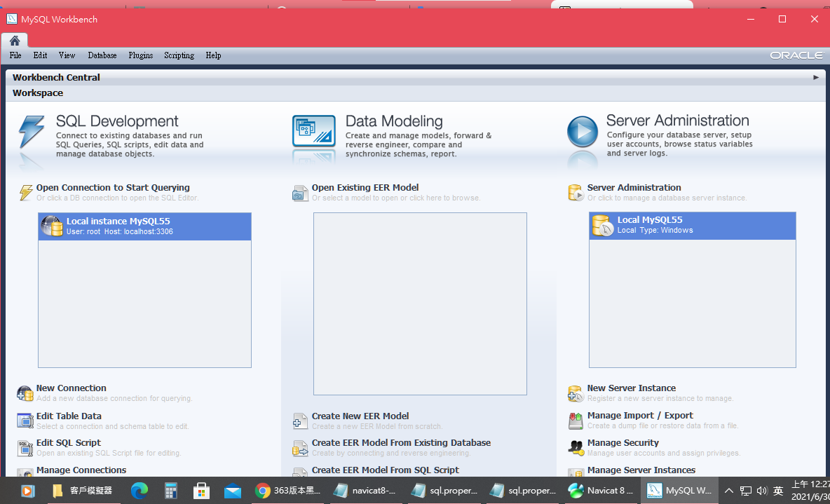Create EER Model From Existing Database

click(x=401, y=442)
